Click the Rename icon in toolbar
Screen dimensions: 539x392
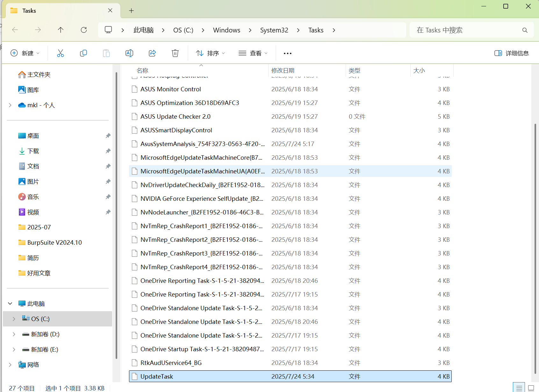click(x=129, y=53)
